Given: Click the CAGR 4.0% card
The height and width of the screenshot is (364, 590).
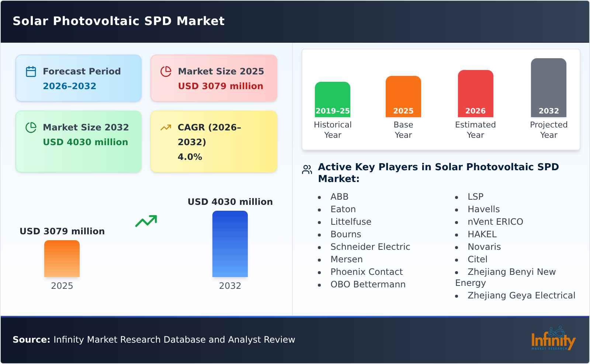Looking at the screenshot, I should [x=213, y=141].
